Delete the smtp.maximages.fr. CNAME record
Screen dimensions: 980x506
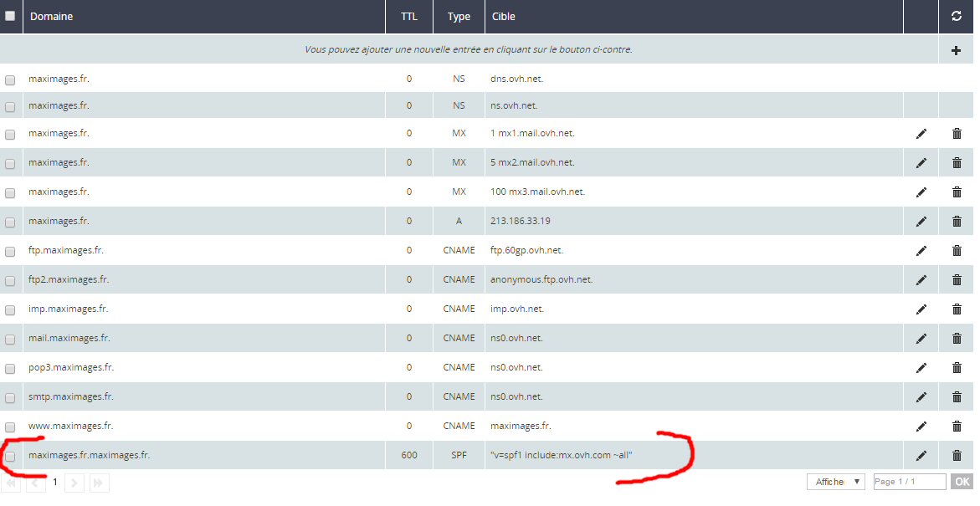click(957, 396)
